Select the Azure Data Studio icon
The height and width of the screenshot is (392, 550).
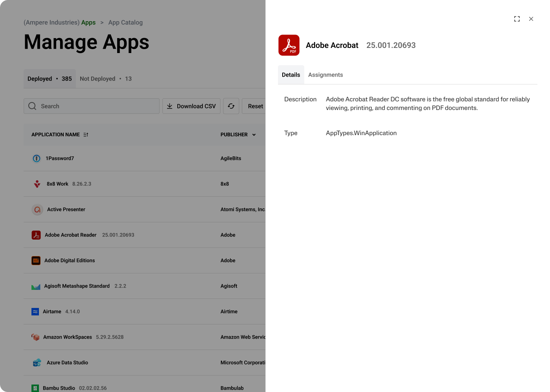(37, 363)
